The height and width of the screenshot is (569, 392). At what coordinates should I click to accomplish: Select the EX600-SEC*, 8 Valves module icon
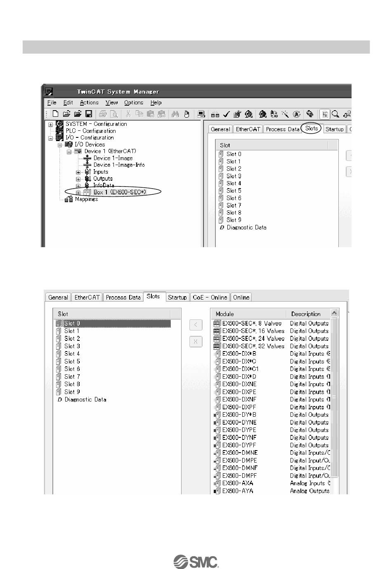pos(217,323)
